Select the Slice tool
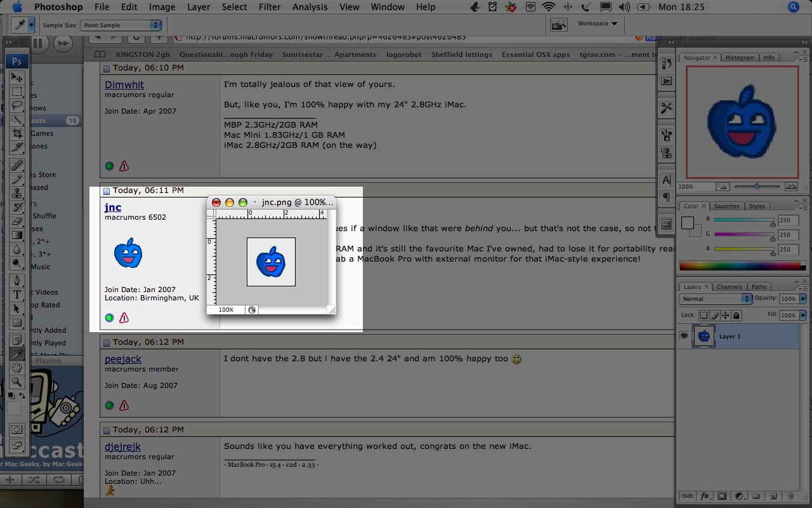Image resolution: width=812 pixels, height=508 pixels. coord(17,147)
